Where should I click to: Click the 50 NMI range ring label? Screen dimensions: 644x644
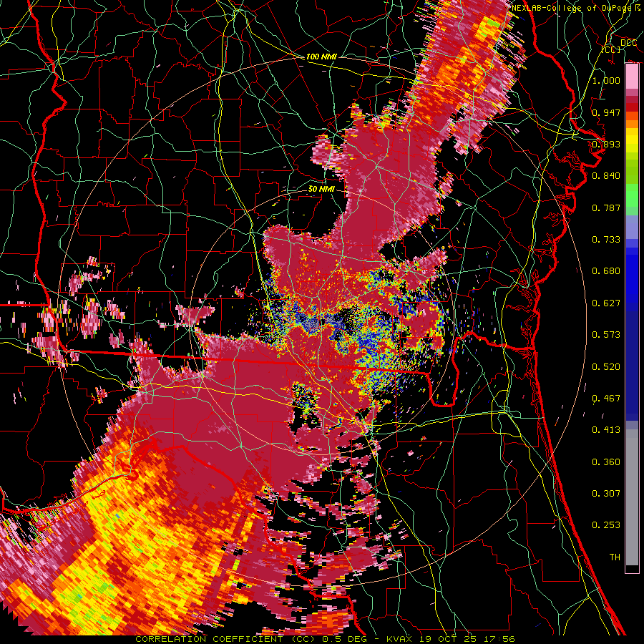point(321,189)
